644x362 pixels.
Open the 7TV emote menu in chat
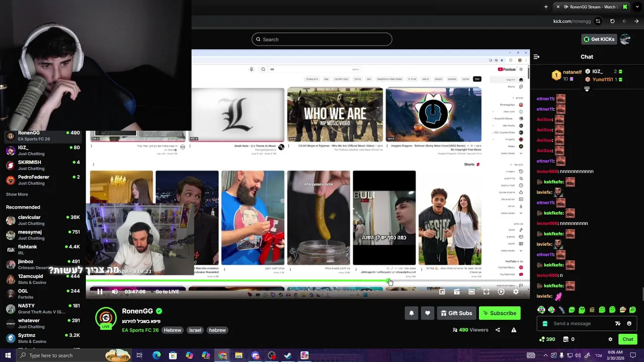tap(618, 323)
